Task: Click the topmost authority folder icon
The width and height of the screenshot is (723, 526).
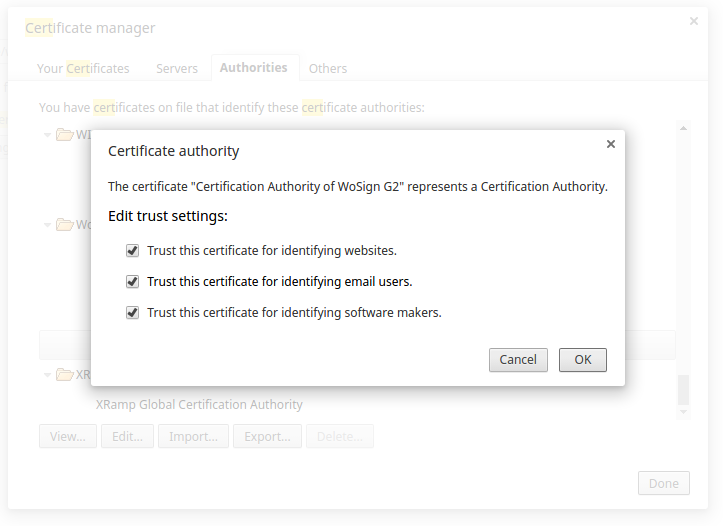Action: tap(65, 135)
